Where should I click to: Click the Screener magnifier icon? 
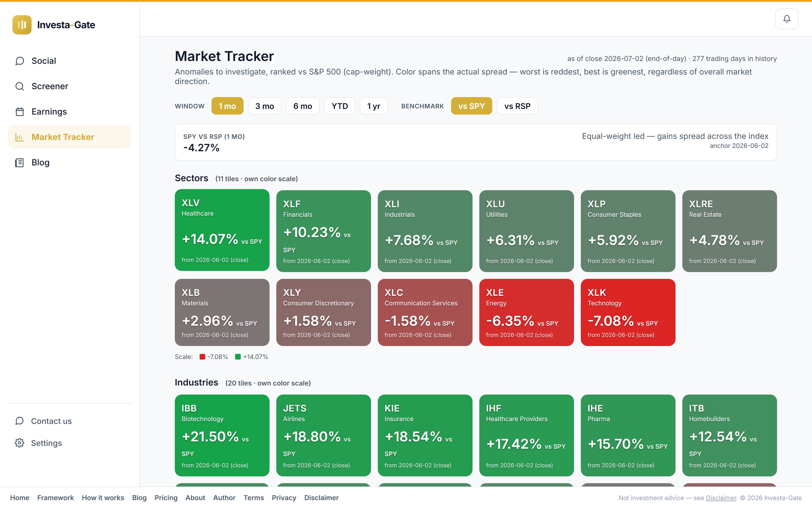(20, 86)
